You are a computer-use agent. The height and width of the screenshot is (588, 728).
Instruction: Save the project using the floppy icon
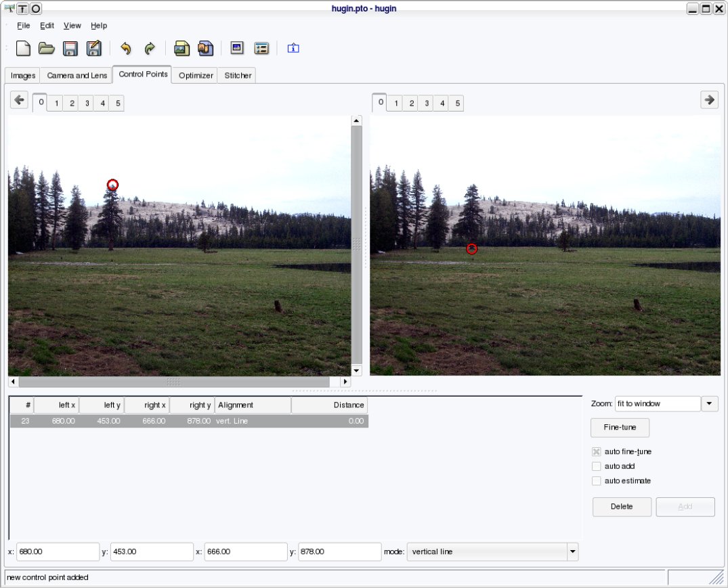[x=70, y=48]
